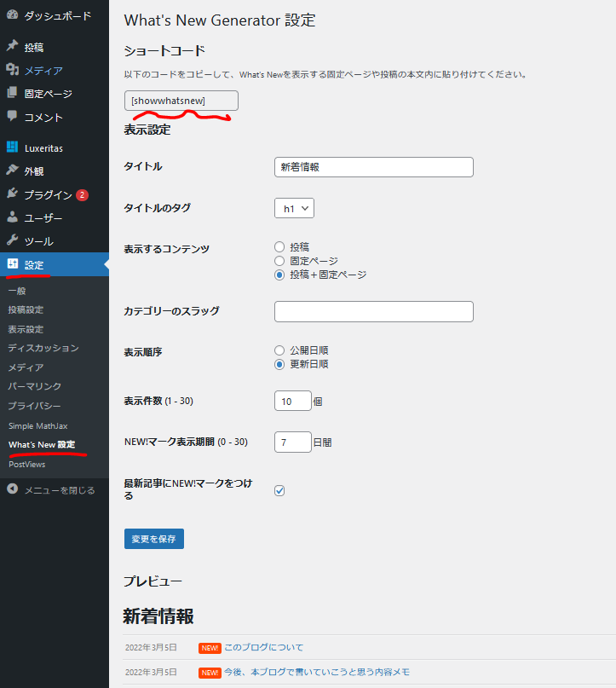
Task: Click the Dashboard gauge icon
Action: click(12, 15)
